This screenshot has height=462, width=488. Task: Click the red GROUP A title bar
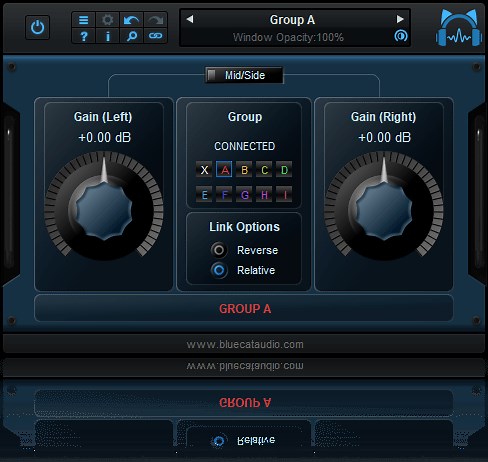pos(244,308)
